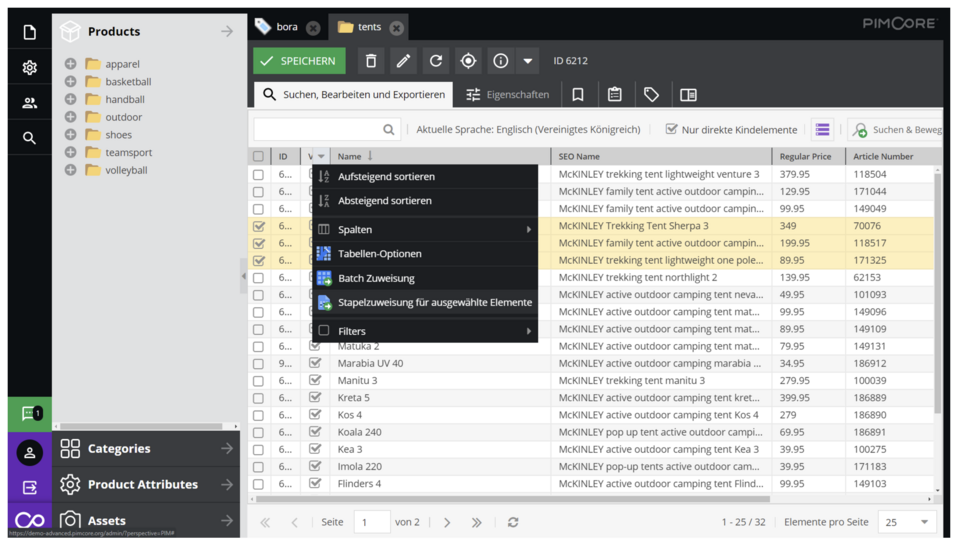Open the Product Attributes panel
Image resolution: width=960 pixels, height=549 pixels.
(x=146, y=485)
